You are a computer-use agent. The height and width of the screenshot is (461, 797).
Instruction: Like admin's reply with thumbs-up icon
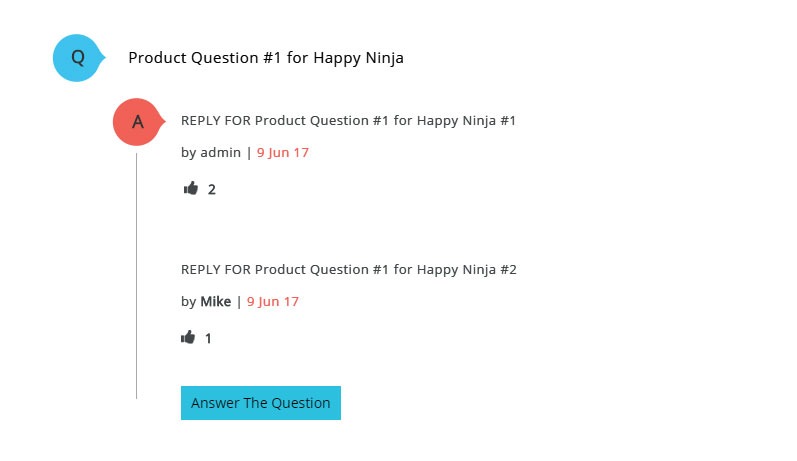coord(191,188)
